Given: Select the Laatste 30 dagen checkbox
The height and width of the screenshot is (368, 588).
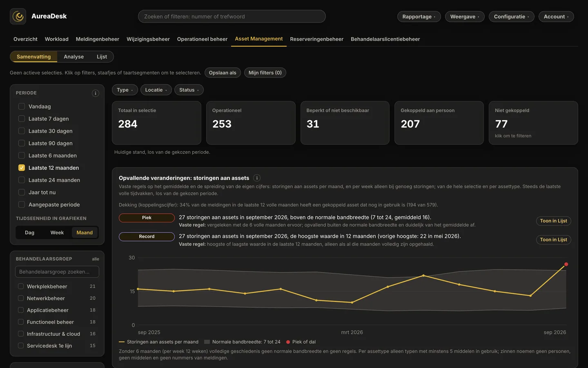Looking at the screenshot, I should pos(22,131).
